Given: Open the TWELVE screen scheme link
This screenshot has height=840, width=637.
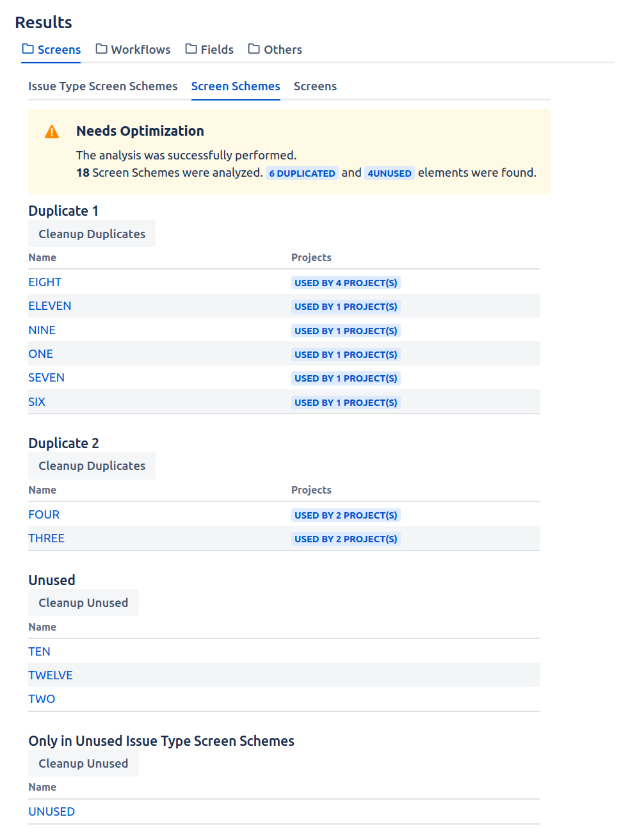Looking at the screenshot, I should tap(51, 675).
